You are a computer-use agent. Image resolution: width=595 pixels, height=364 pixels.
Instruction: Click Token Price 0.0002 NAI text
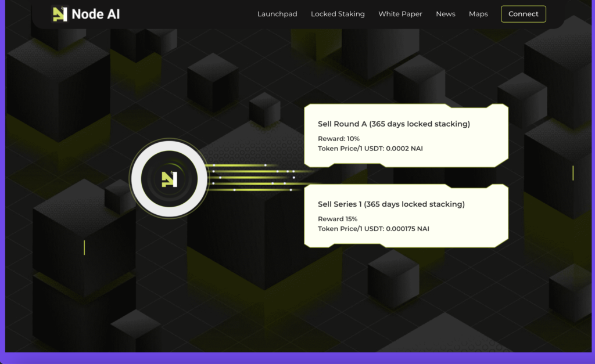370,149
